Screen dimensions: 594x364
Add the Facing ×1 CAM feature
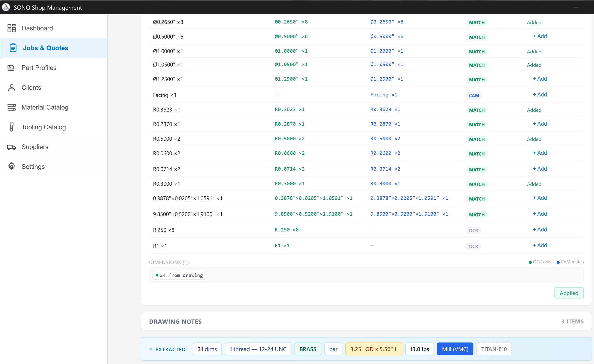point(540,95)
